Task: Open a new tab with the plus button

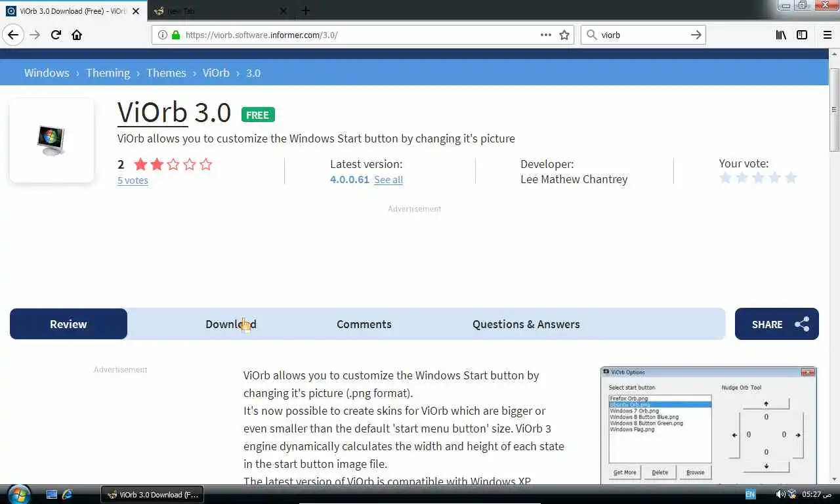Action: click(x=306, y=10)
